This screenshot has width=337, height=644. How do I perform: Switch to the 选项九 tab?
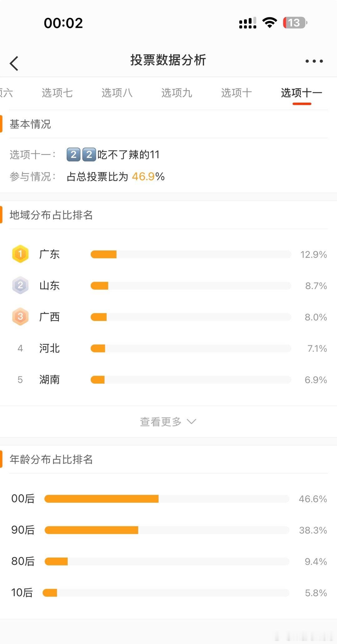click(177, 93)
